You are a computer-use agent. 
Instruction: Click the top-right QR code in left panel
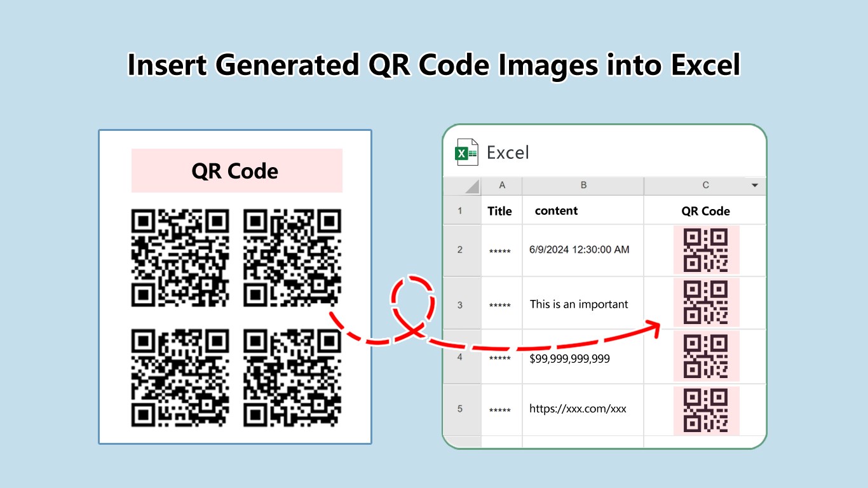[292, 259]
